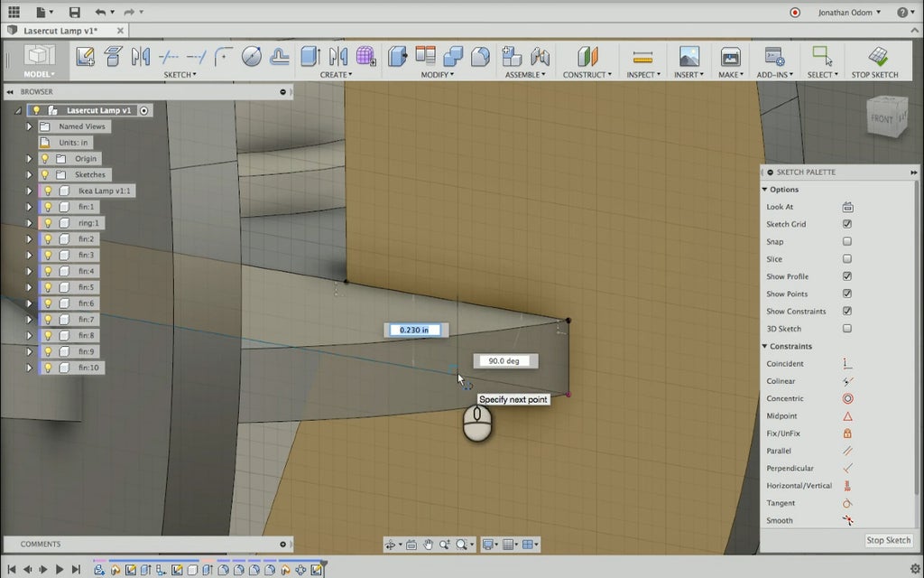Collapse the Options section in Sketch Palette
Image resolution: width=924 pixels, height=578 pixels.
(765, 190)
